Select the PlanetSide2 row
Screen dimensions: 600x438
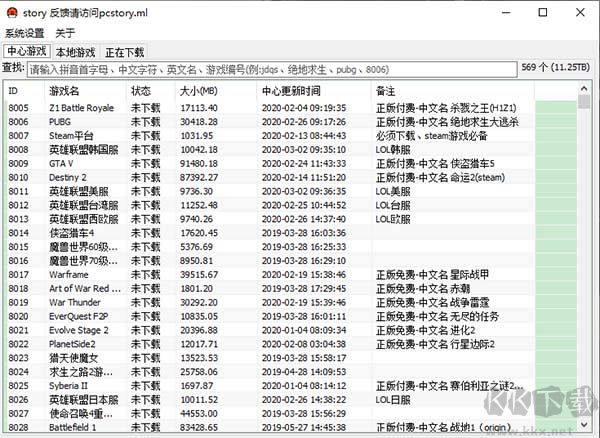point(269,344)
